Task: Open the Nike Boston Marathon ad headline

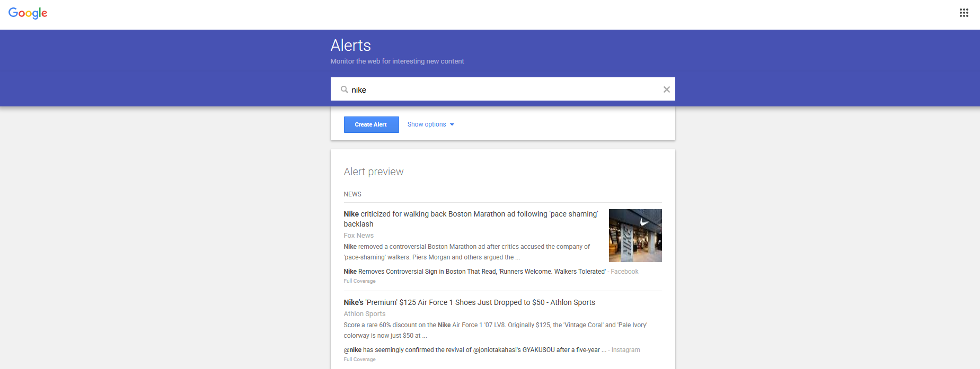Action: click(x=471, y=219)
